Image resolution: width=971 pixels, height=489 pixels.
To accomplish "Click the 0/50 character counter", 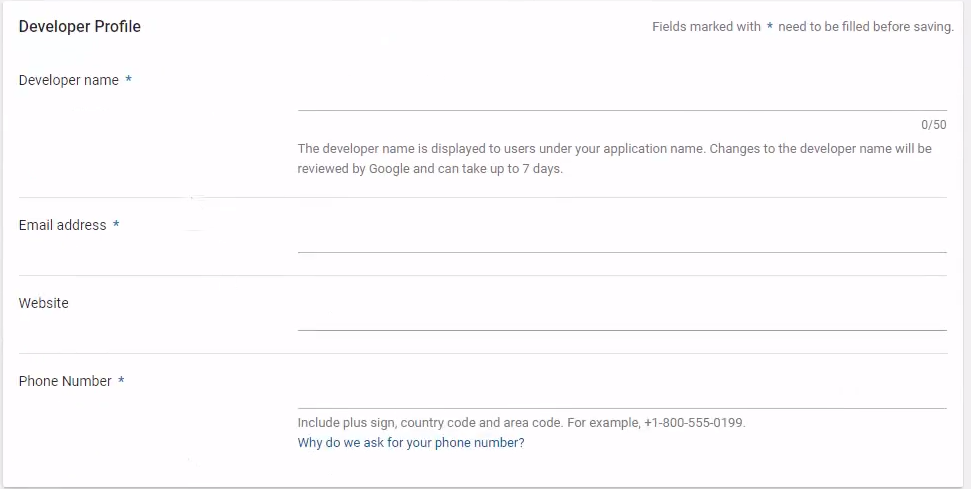I will coord(933,125).
